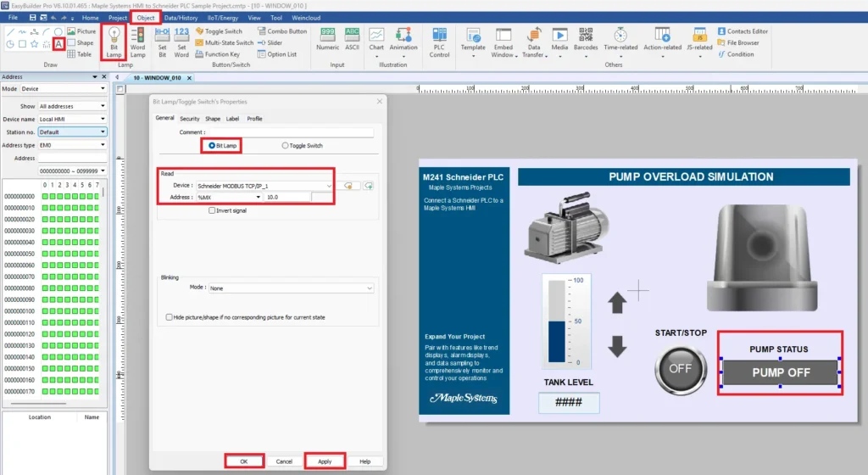Toggle bit 0 of address 0000000170
868x475 pixels.
[45, 391]
